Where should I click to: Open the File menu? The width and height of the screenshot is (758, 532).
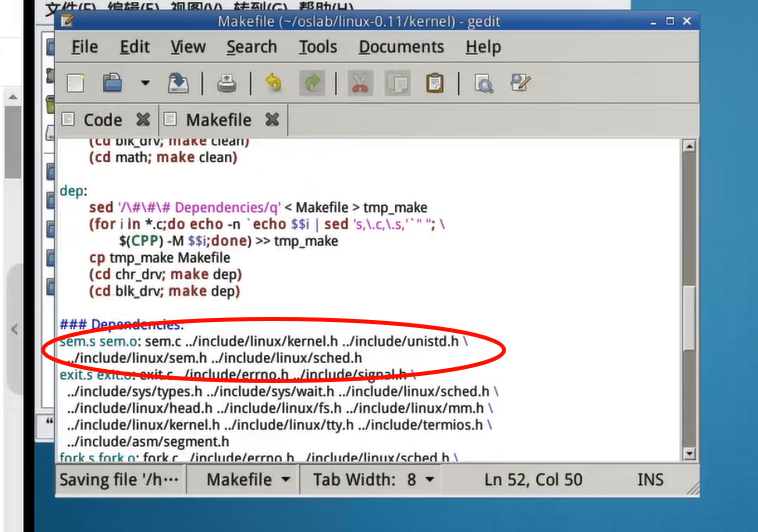(84, 47)
